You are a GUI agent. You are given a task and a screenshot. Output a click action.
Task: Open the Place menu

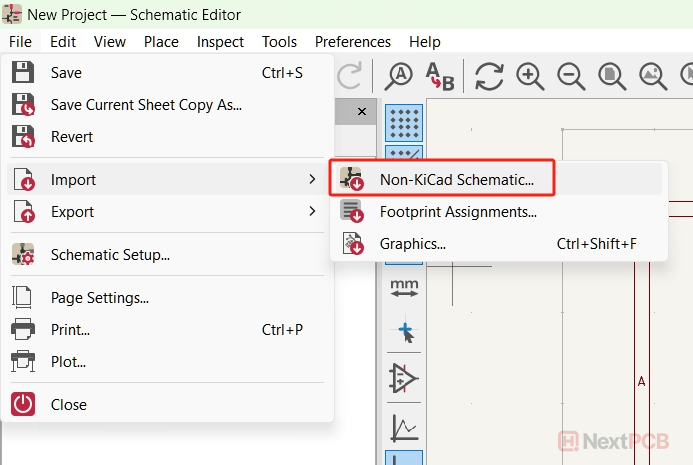(x=161, y=42)
